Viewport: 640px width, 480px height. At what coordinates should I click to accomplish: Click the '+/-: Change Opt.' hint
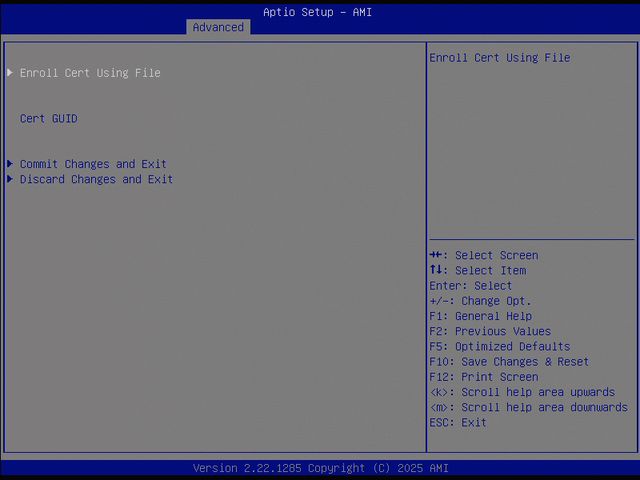click(480, 301)
